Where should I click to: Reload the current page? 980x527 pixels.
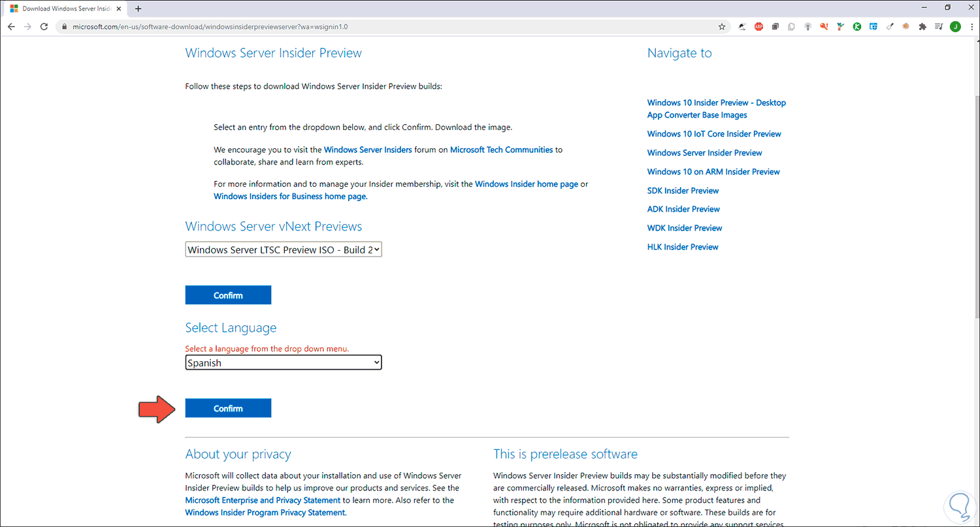point(44,27)
